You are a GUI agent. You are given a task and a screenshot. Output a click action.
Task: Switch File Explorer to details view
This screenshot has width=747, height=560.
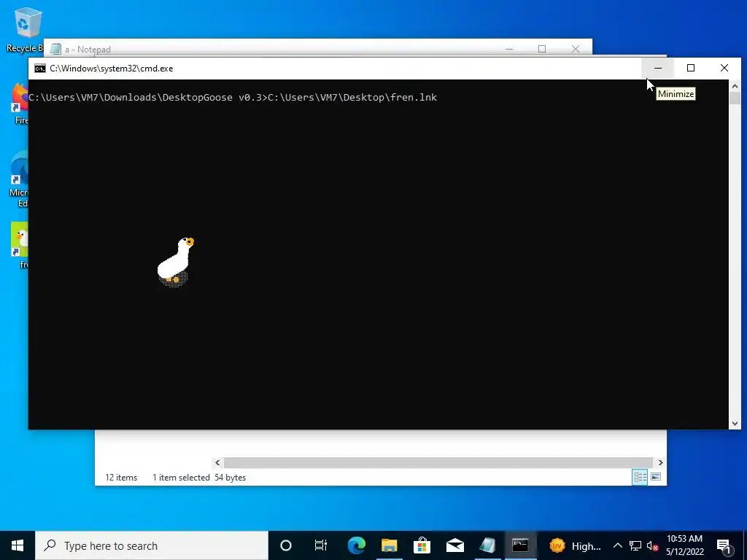[640, 477]
